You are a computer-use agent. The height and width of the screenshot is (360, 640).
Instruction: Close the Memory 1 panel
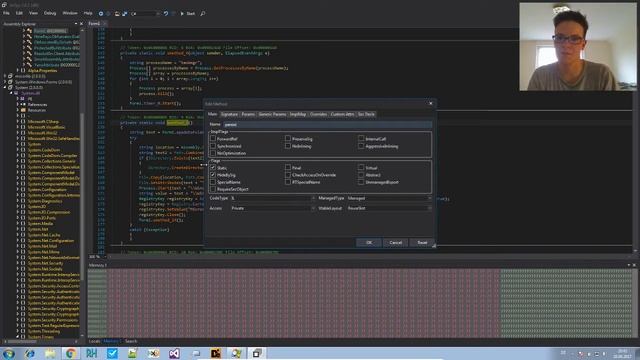pyautogui.click(x=634, y=265)
